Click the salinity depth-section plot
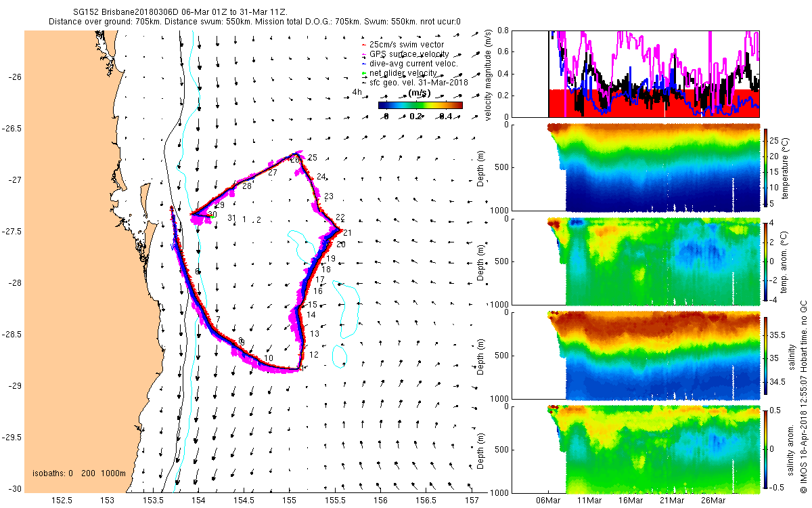This screenshot has height=508, width=812. pyautogui.click(x=637, y=356)
